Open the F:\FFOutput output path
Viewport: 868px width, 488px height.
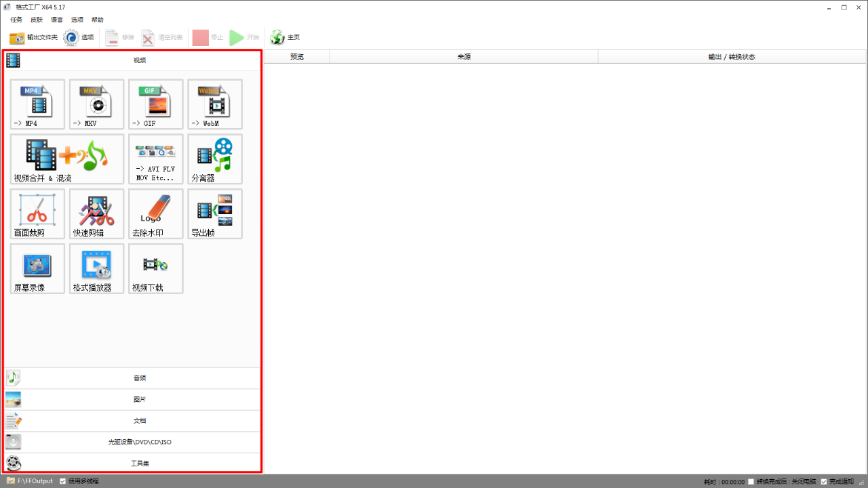tap(30, 481)
